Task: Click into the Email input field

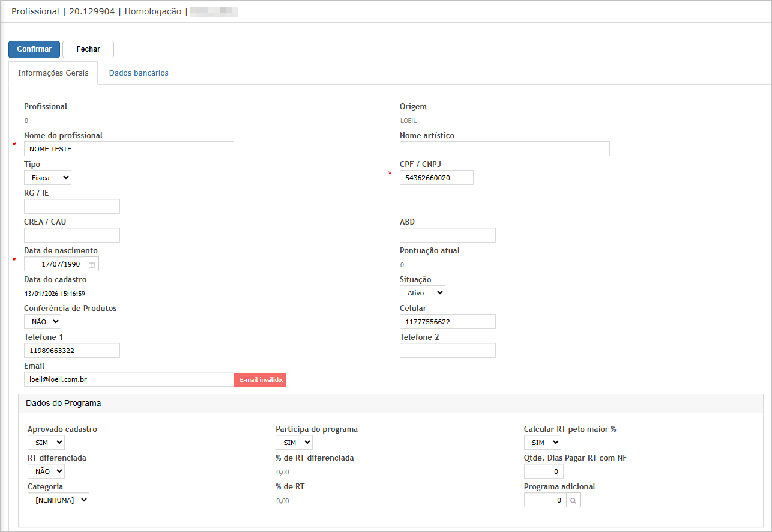Action: (128, 379)
